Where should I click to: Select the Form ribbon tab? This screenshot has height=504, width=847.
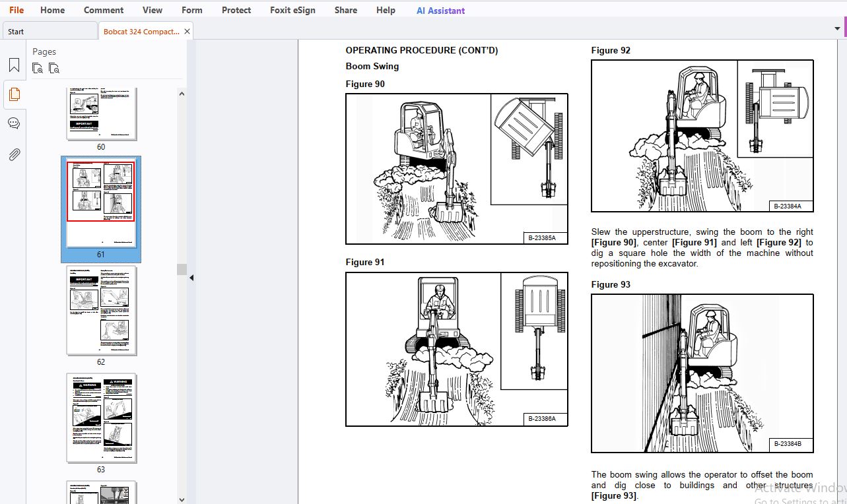pos(192,10)
